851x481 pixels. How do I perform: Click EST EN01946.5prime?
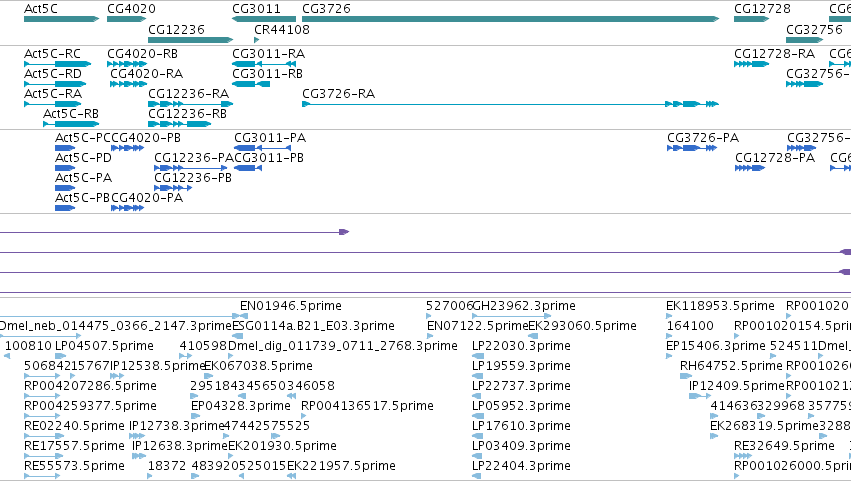point(291,306)
